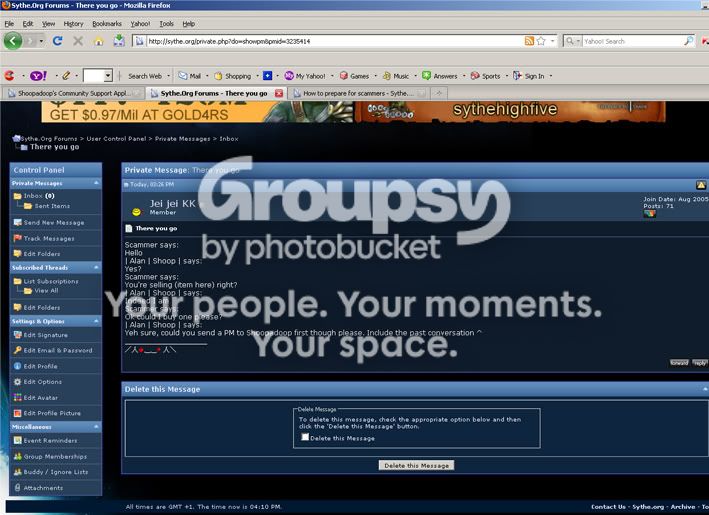The height and width of the screenshot is (515, 709).
Task: Switch to How to prepare for scammers tab
Action: [x=357, y=93]
